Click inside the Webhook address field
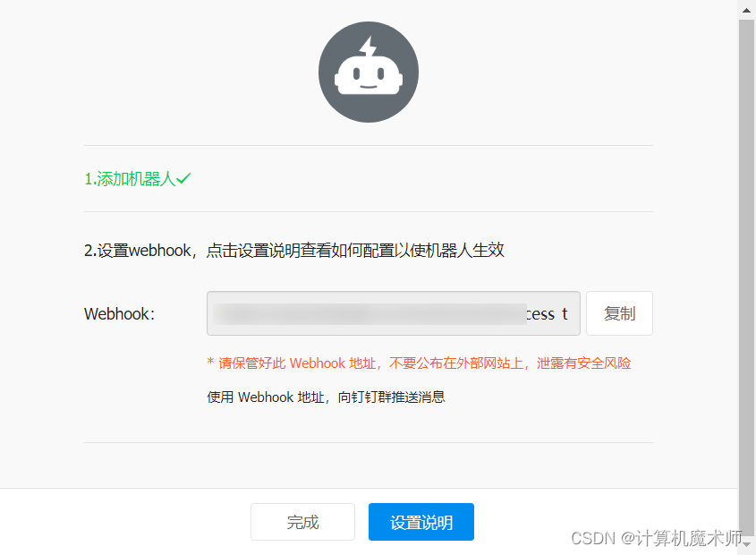Screen dimensions: 756x555 (x=394, y=313)
